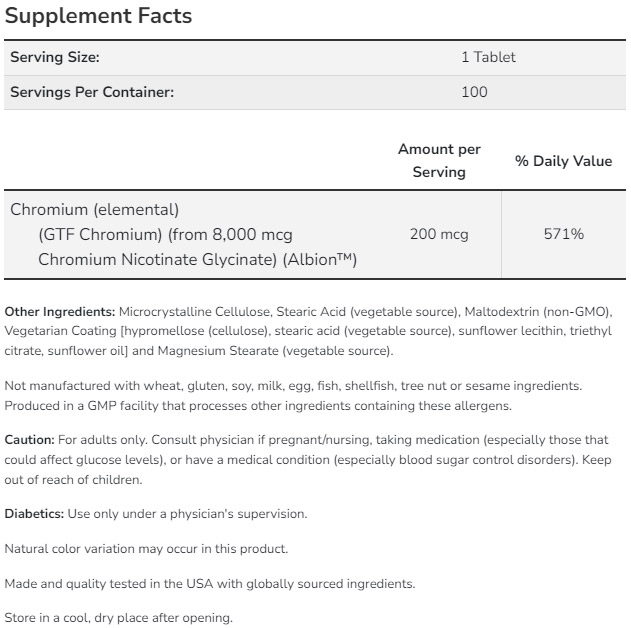The width and height of the screenshot is (631, 628).
Task: Click the Other Ingredients bold label
Action: tap(60, 312)
